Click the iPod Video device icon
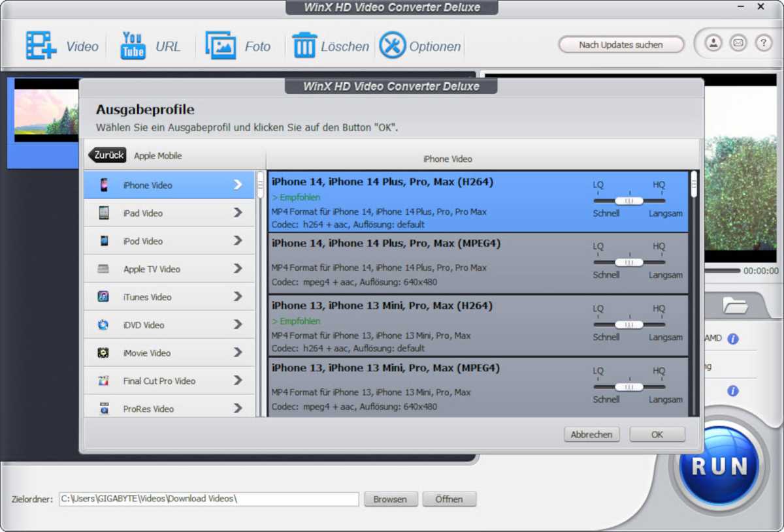The height and width of the screenshot is (532, 784). [x=104, y=241]
